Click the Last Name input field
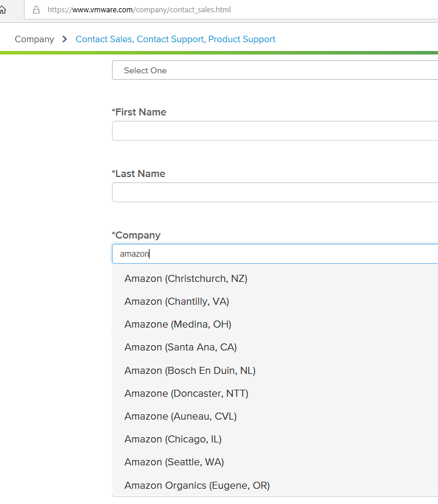 coord(275,192)
